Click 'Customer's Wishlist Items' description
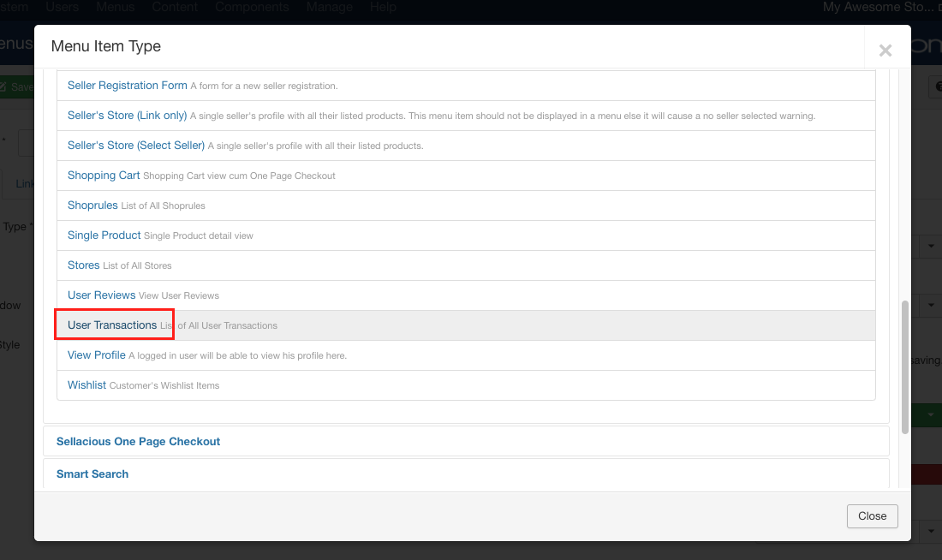Screen dimensions: 942x560 click(x=164, y=386)
